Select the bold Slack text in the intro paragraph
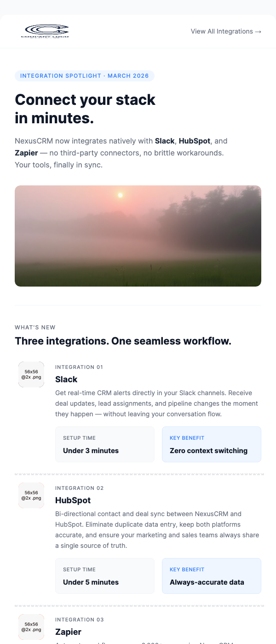Screen dimensions: 276x644 point(165,141)
